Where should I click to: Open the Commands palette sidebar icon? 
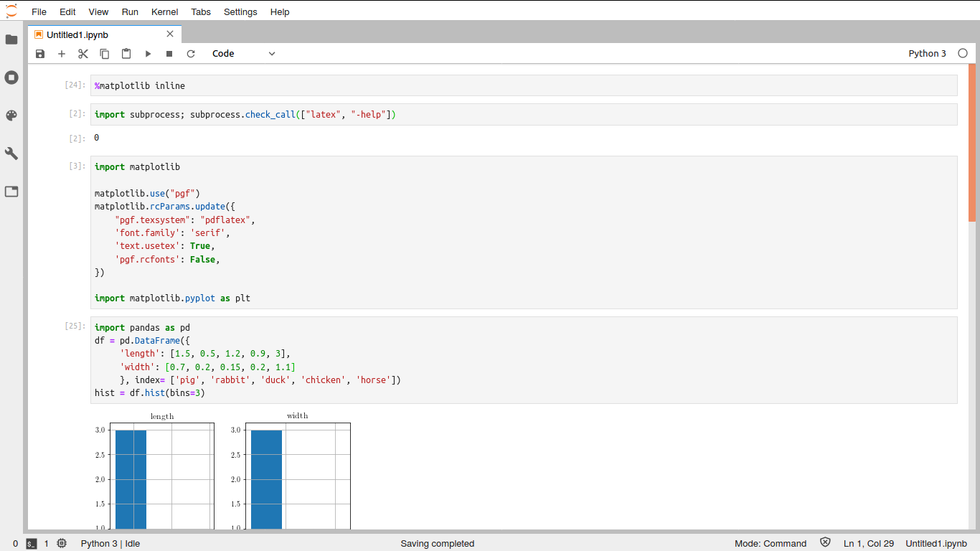(x=11, y=116)
